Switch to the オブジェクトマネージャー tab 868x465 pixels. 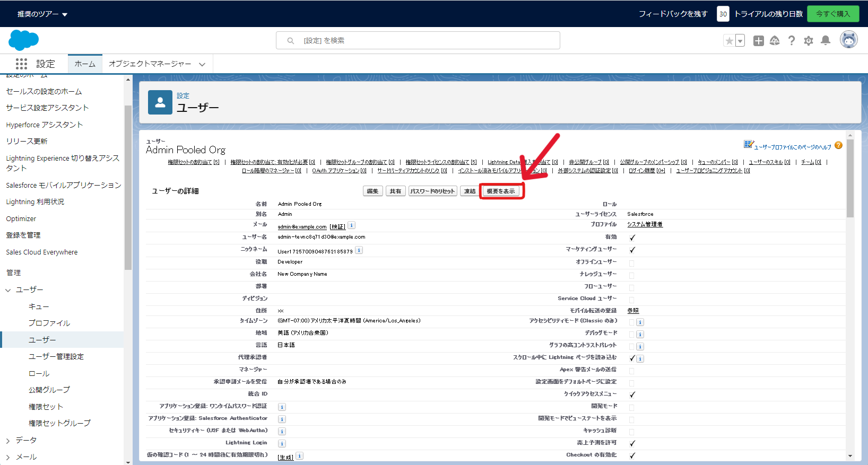coord(150,64)
